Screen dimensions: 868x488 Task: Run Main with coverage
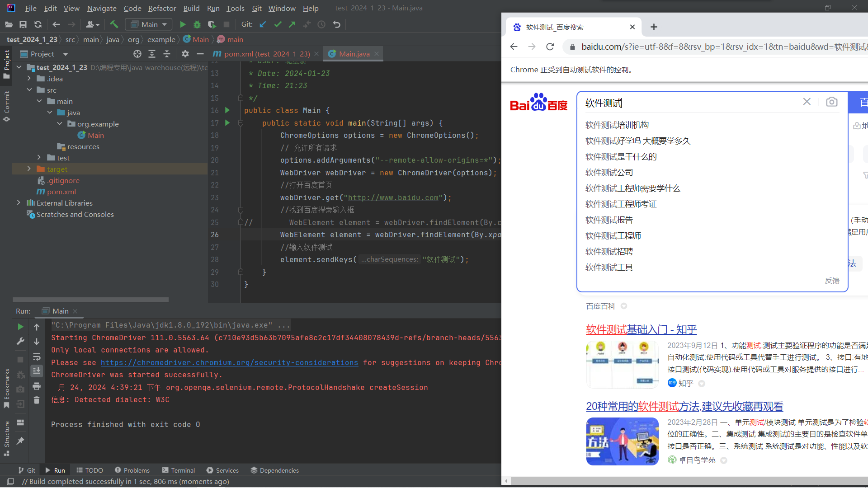point(212,24)
